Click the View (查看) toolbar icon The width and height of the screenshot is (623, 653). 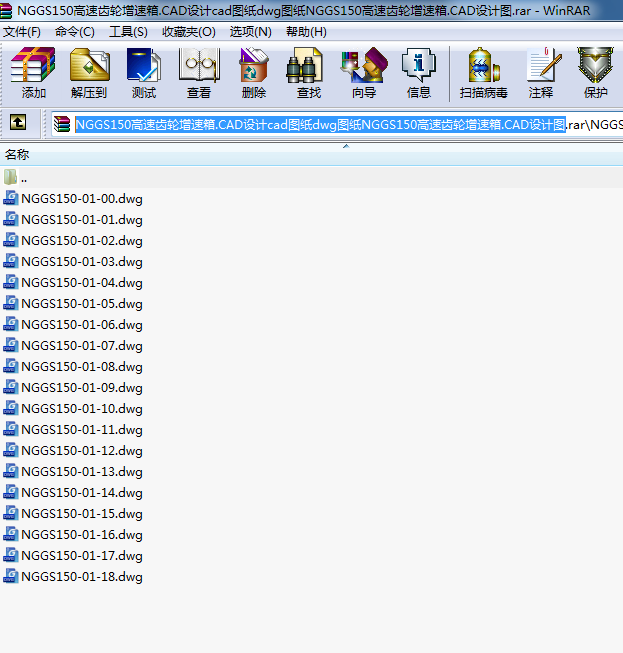pyautogui.click(x=199, y=73)
